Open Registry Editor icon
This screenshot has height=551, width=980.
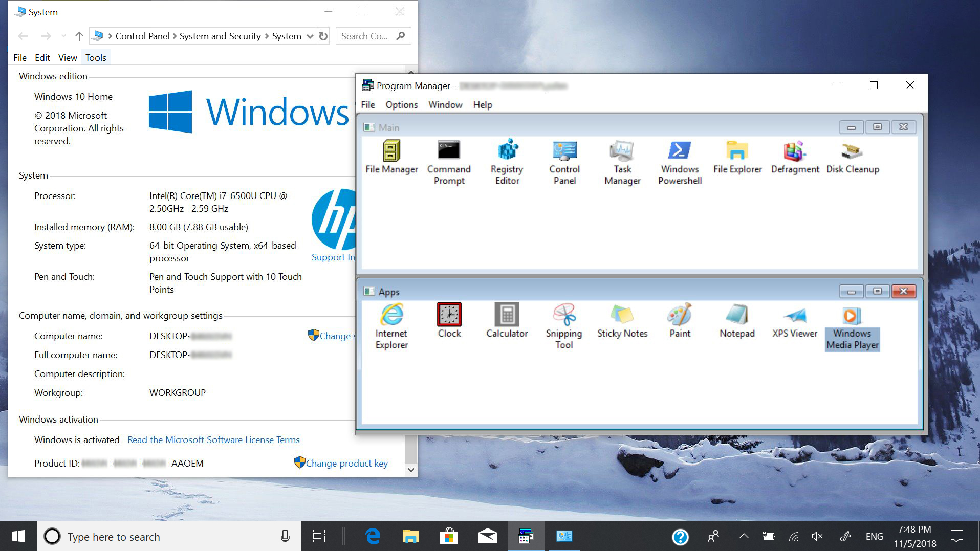507,163
